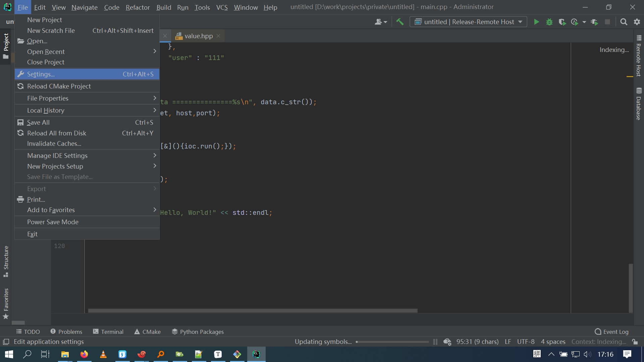
Task: Stop the running process
Action: click(x=607, y=21)
